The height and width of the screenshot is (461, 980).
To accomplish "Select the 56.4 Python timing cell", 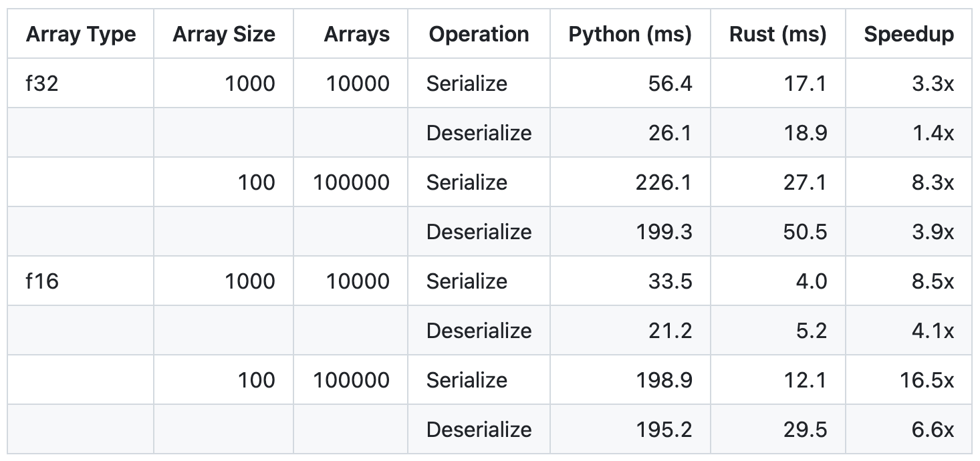I will tap(670, 84).
